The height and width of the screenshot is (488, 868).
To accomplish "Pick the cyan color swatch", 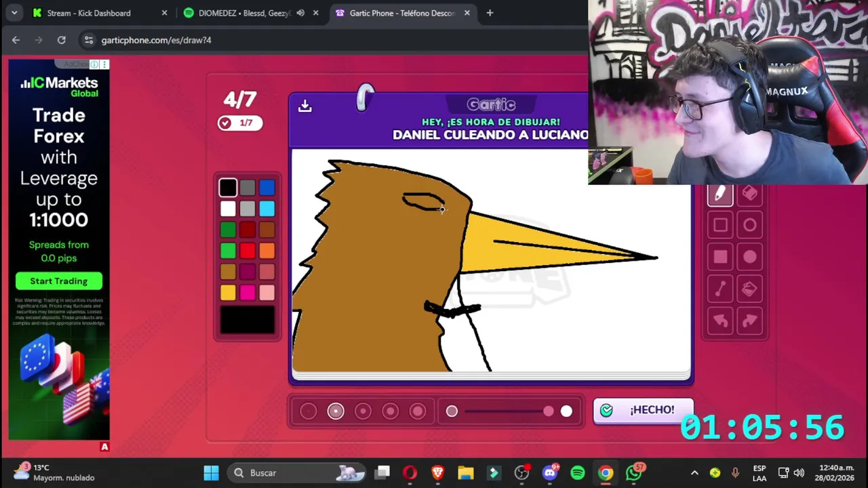I will 267,209.
